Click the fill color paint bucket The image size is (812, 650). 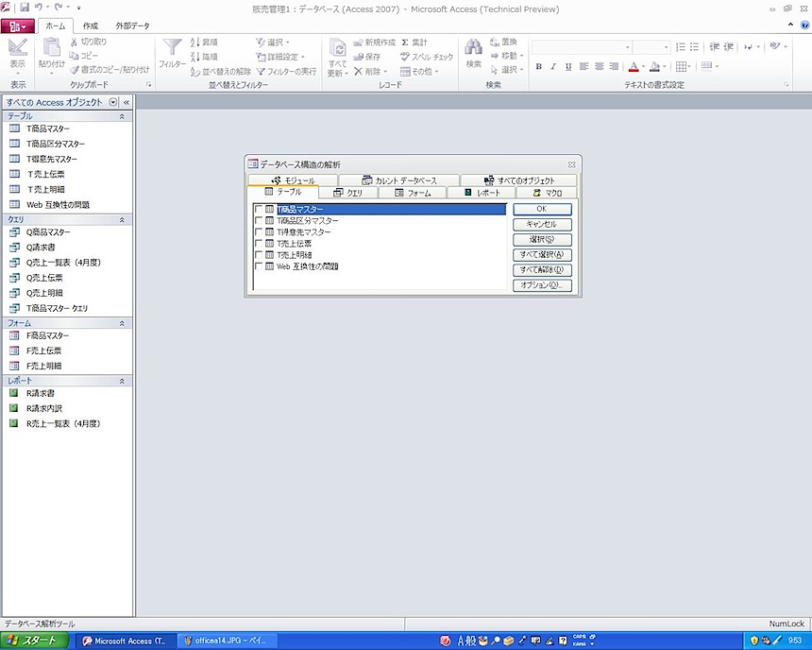pyautogui.click(x=654, y=66)
